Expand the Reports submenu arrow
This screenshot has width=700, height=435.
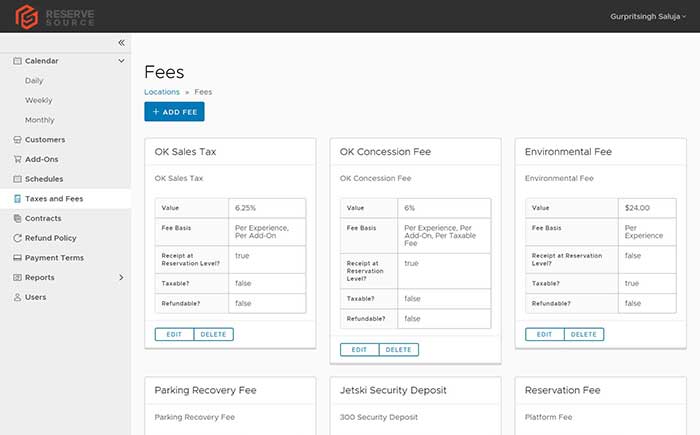click(x=121, y=277)
